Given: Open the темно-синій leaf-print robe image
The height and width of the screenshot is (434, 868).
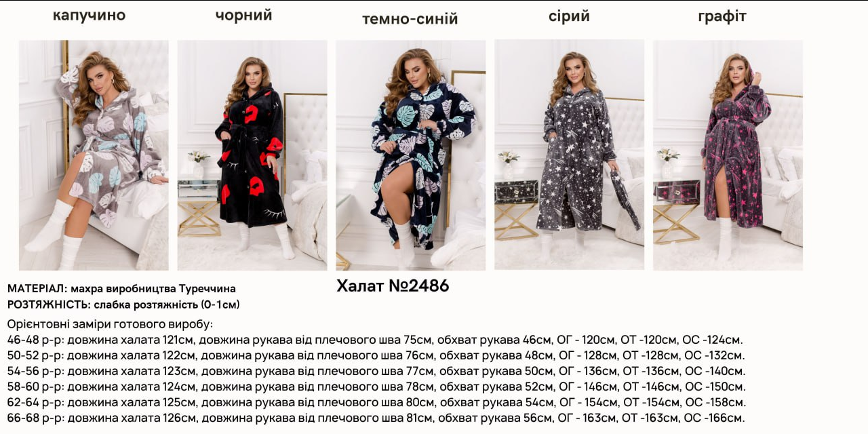Looking at the screenshot, I should 411,155.
